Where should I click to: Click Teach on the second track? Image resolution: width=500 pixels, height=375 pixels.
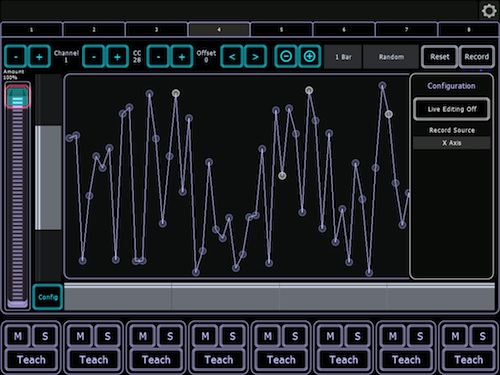(x=94, y=360)
